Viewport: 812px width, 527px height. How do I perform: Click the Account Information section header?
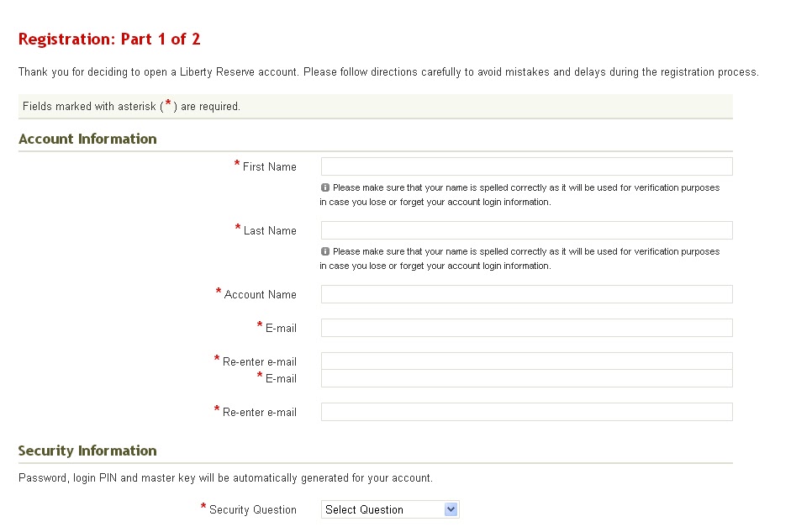coord(87,139)
